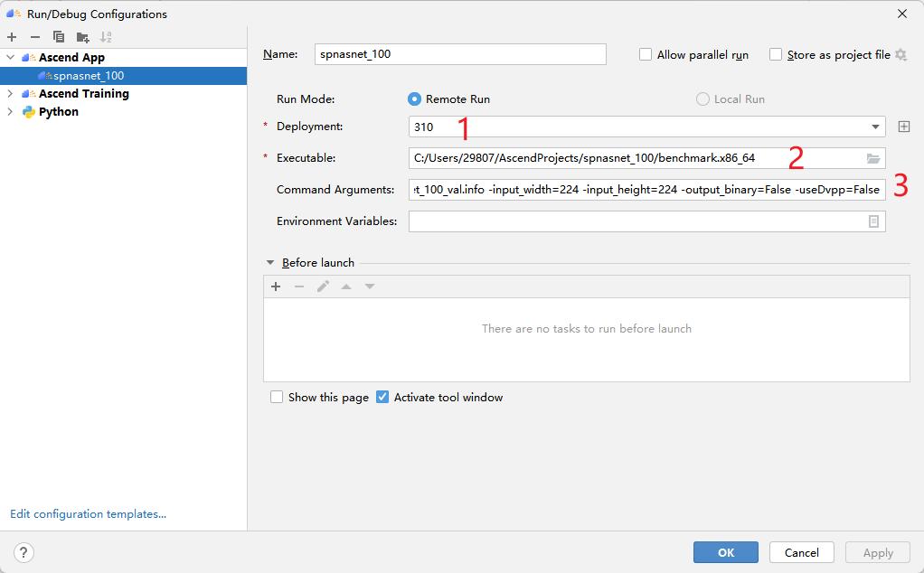
Task: Edit a Before launch task with the pencil
Action: 323,286
